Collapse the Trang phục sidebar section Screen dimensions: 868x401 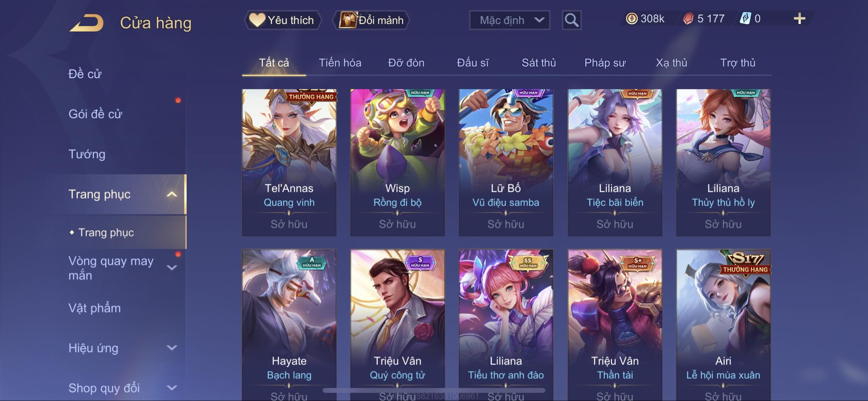(172, 194)
